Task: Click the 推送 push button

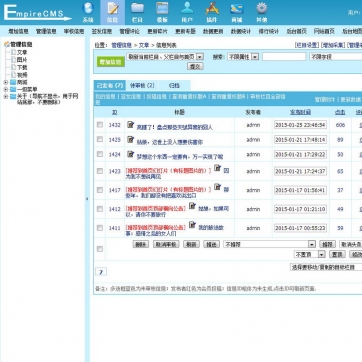Action: (211, 244)
